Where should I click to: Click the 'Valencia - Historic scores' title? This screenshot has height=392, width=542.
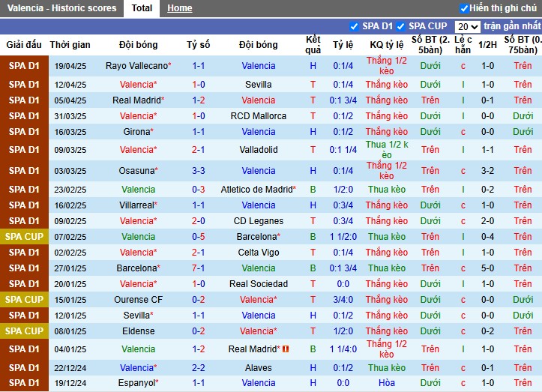[x=62, y=8]
